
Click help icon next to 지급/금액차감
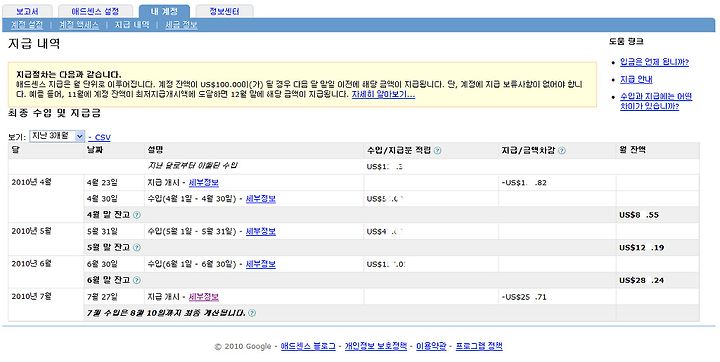(x=562, y=150)
